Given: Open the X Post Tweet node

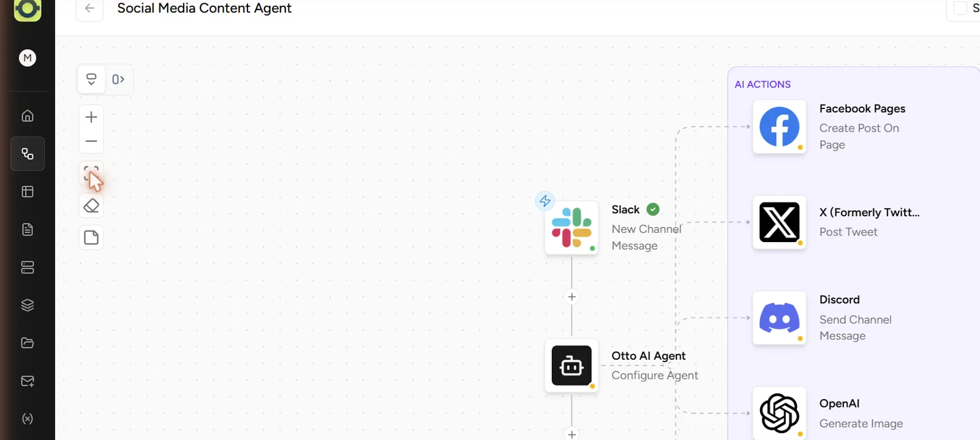Looking at the screenshot, I should click(x=779, y=222).
